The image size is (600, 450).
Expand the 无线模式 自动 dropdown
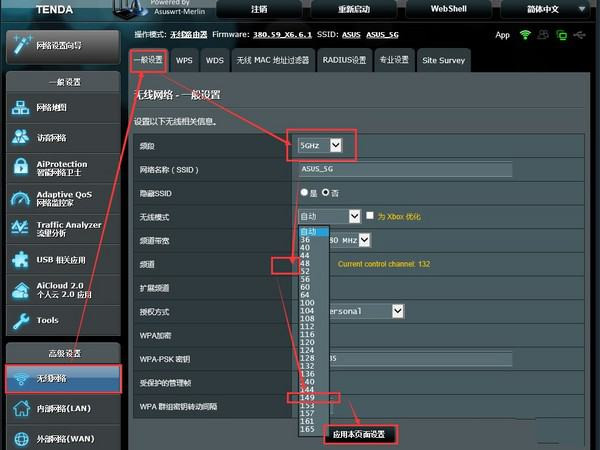click(x=328, y=215)
